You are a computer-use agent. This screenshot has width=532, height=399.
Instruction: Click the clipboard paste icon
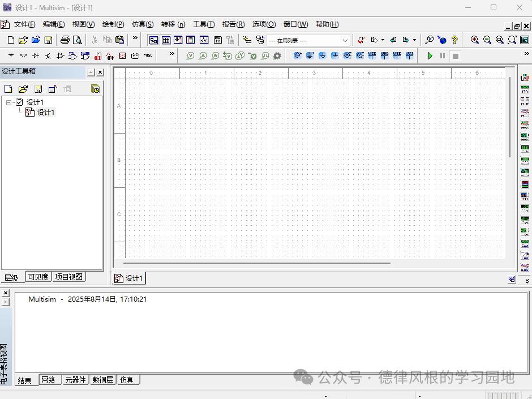[119, 40]
